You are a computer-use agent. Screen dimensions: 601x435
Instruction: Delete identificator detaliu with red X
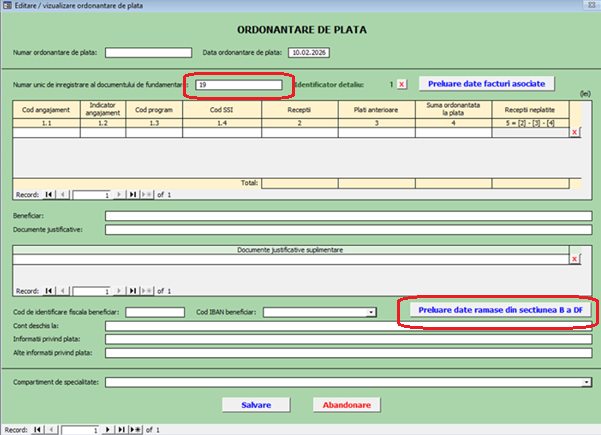(401, 84)
